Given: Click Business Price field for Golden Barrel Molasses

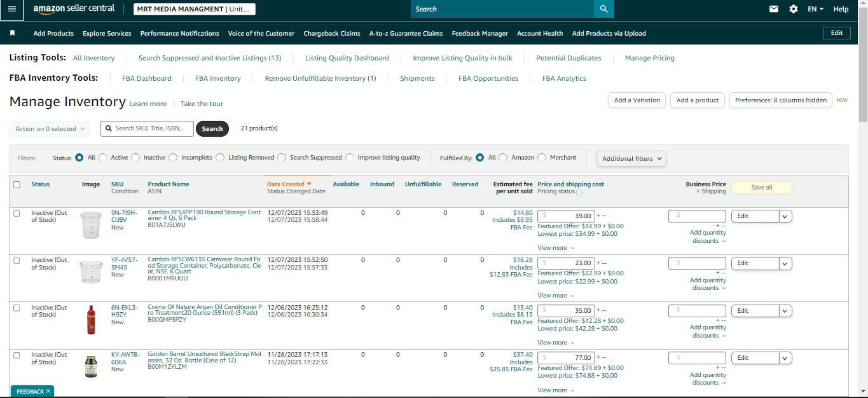Looking at the screenshot, I should click(x=697, y=358).
